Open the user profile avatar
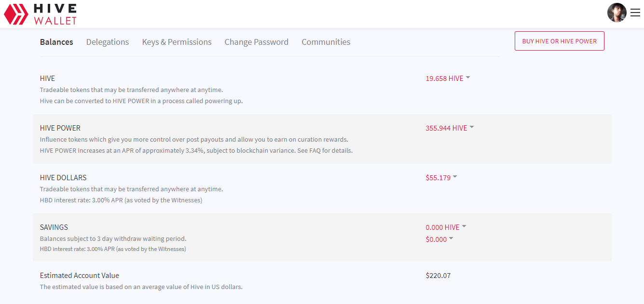 pos(617,13)
